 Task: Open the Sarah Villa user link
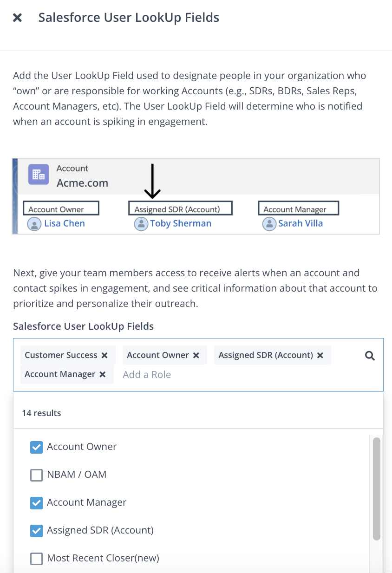tap(301, 223)
